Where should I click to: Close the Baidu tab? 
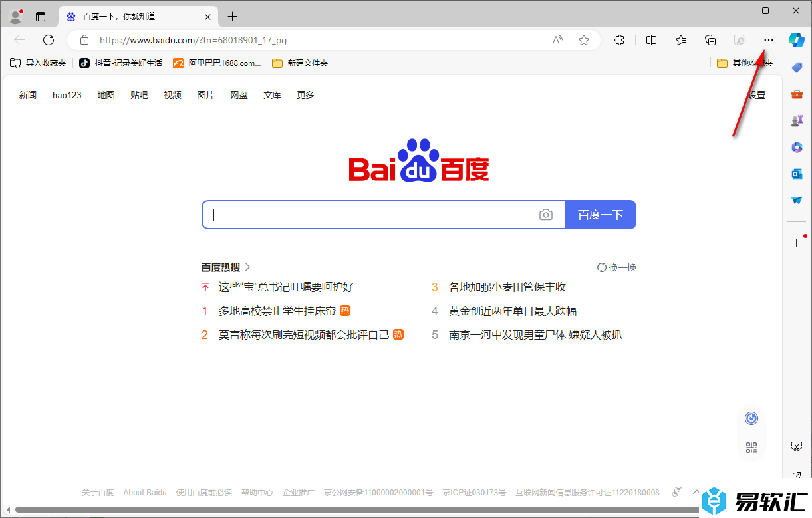(208, 17)
